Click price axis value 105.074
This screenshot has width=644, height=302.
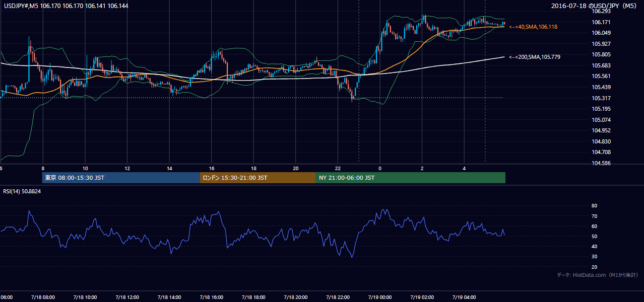pos(602,120)
